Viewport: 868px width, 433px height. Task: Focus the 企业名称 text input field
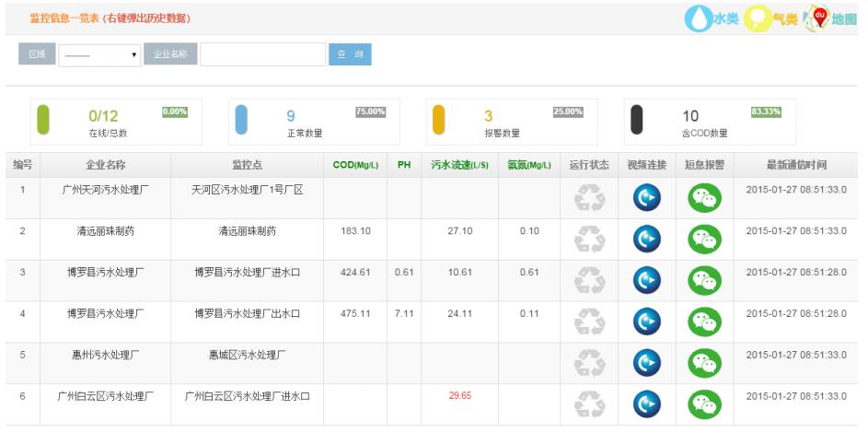pyautogui.click(x=260, y=54)
